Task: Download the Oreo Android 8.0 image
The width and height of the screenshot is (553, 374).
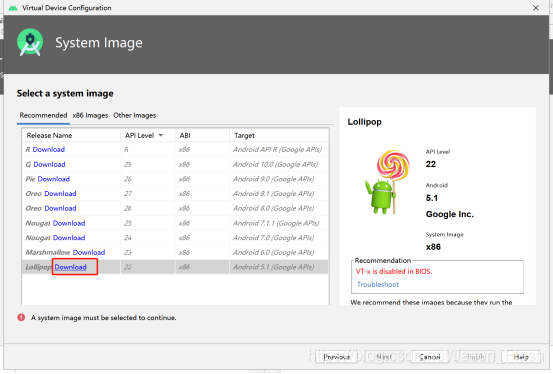Action: pyautogui.click(x=60, y=208)
